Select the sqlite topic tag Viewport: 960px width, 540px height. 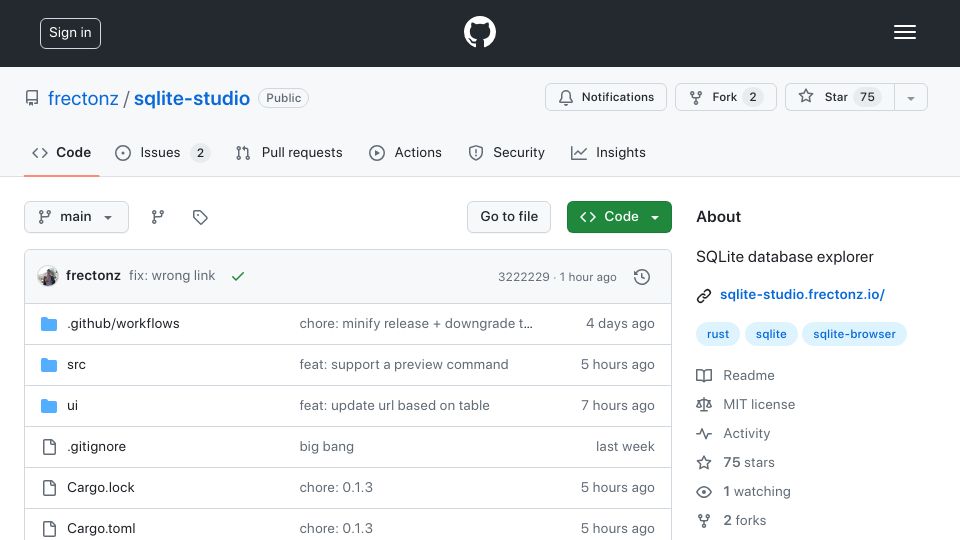[x=771, y=334]
